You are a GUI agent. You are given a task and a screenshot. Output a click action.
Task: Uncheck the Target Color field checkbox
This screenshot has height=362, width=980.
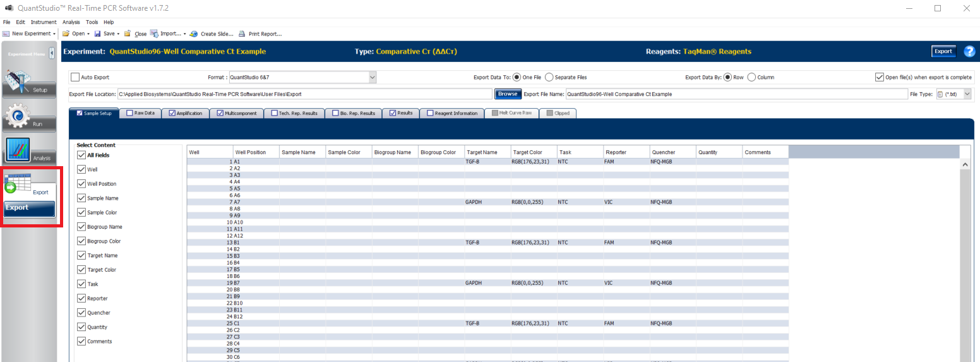tap(81, 270)
